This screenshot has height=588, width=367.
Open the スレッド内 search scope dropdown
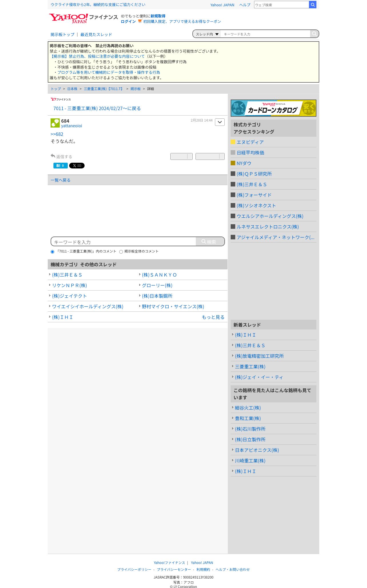click(207, 34)
